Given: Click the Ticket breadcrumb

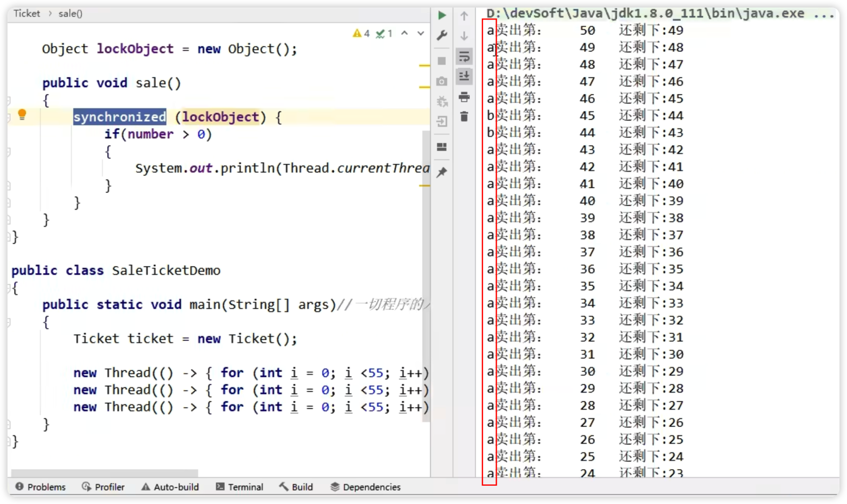Looking at the screenshot, I should [27, 14].
